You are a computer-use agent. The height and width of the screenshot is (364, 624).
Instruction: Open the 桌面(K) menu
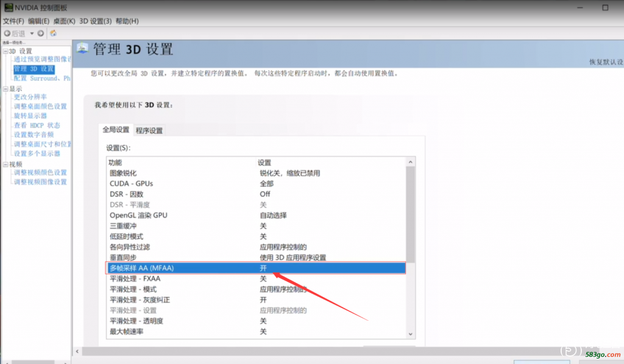pos(64,21)
